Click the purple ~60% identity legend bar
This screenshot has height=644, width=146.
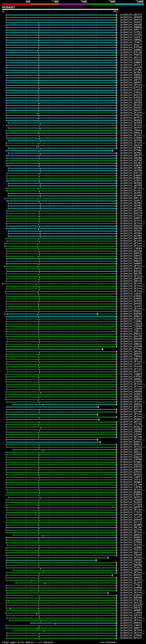(73, 4)
